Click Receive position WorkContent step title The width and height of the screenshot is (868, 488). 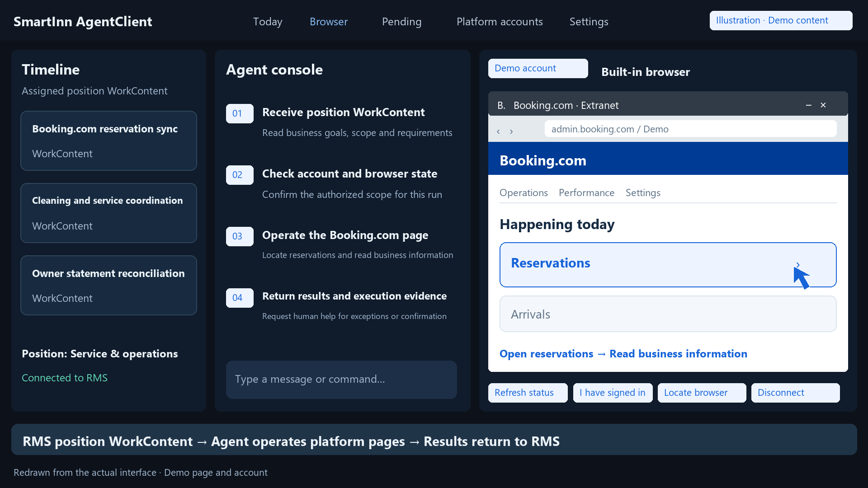[x=343, y=112]
